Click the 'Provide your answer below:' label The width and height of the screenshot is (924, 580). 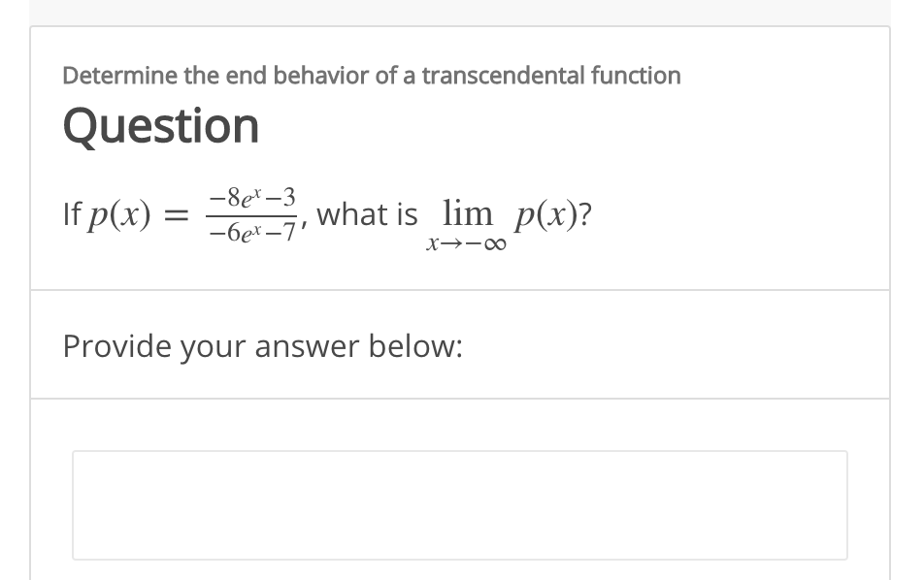pos(262,346)
